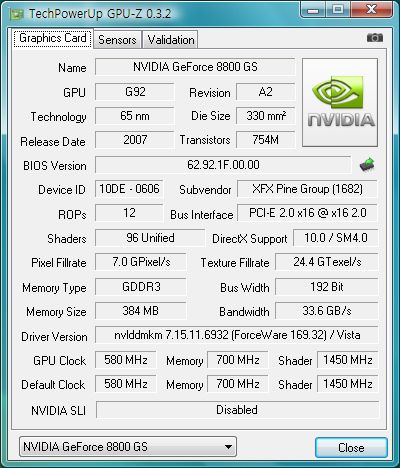Image resolution: width=400 pixels, height=468 pixels.
Task: Click the Bus Width field 192 Bit
Action: coord(327,287)
